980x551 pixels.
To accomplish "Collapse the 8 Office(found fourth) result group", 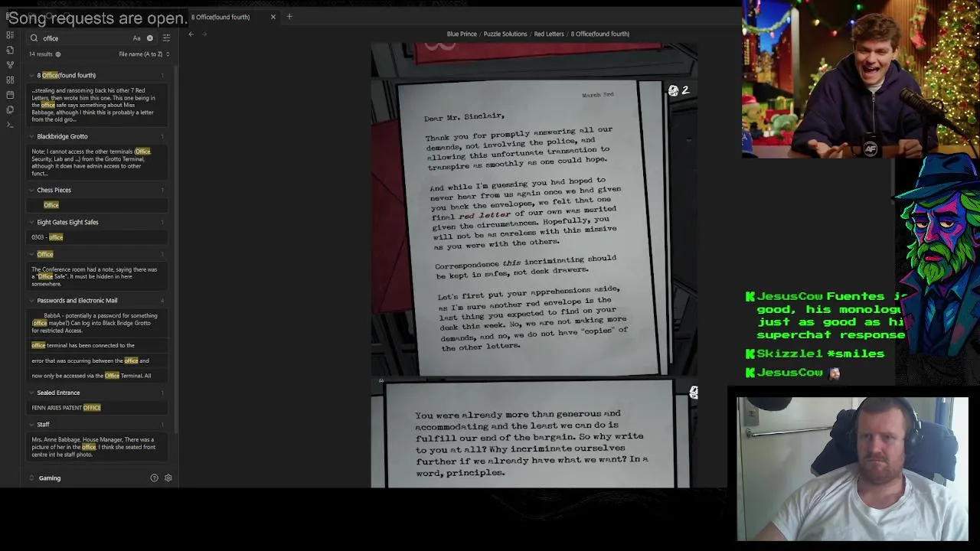I will point(32,76).
